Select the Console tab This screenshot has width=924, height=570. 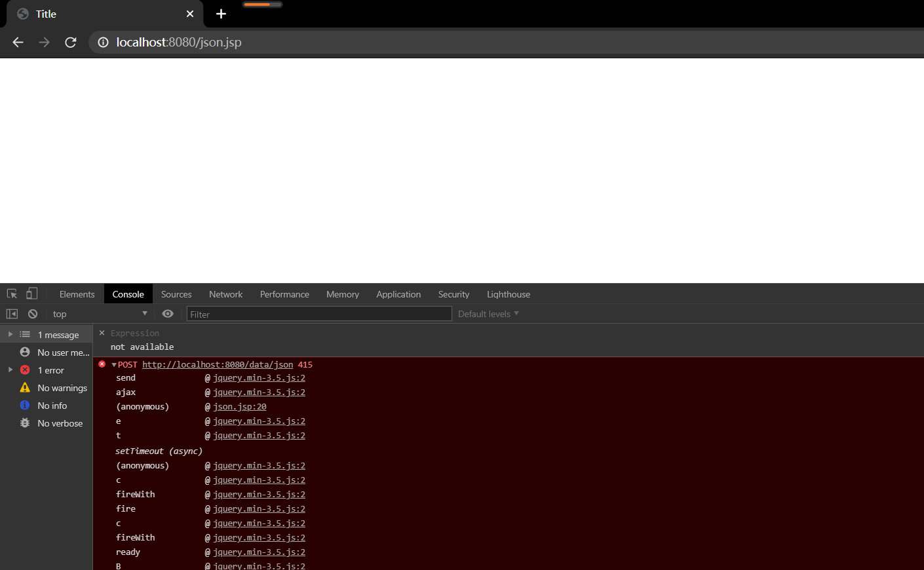click(x=128, y=294)
